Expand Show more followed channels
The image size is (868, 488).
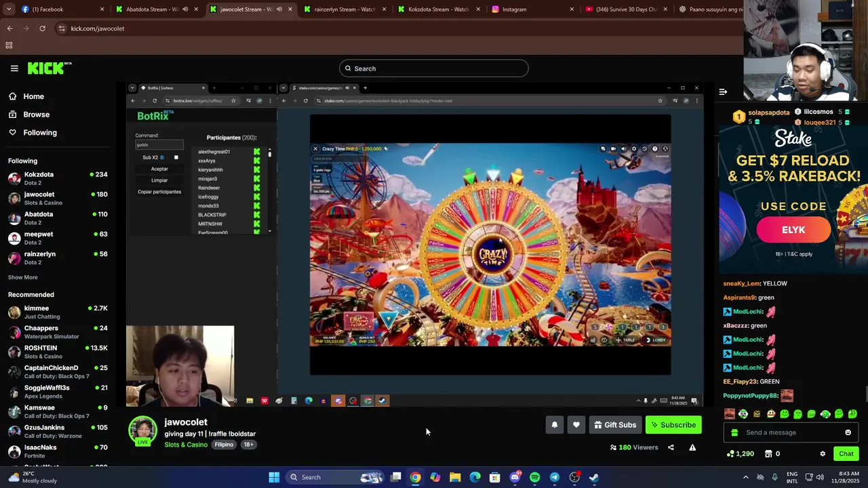[x=23, y=277]
